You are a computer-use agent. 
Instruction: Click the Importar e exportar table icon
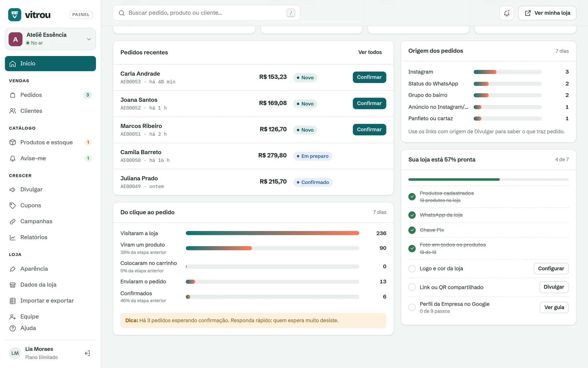tap(13, 301)
